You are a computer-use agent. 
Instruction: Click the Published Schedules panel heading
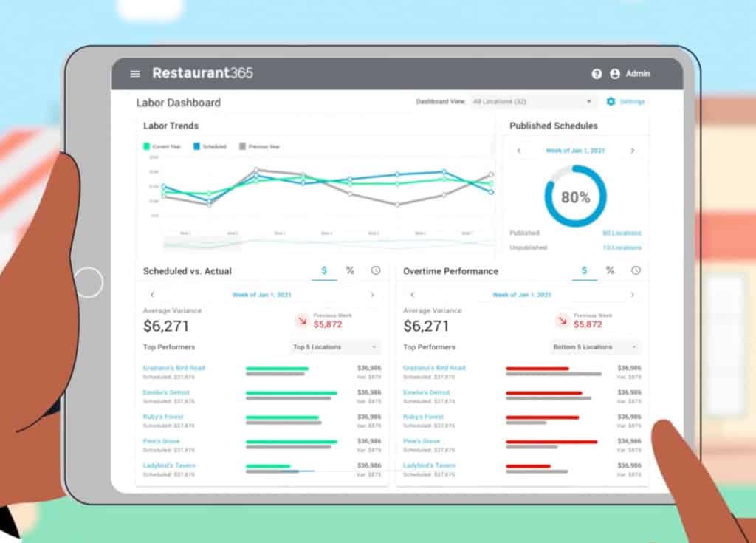(554, 126)
